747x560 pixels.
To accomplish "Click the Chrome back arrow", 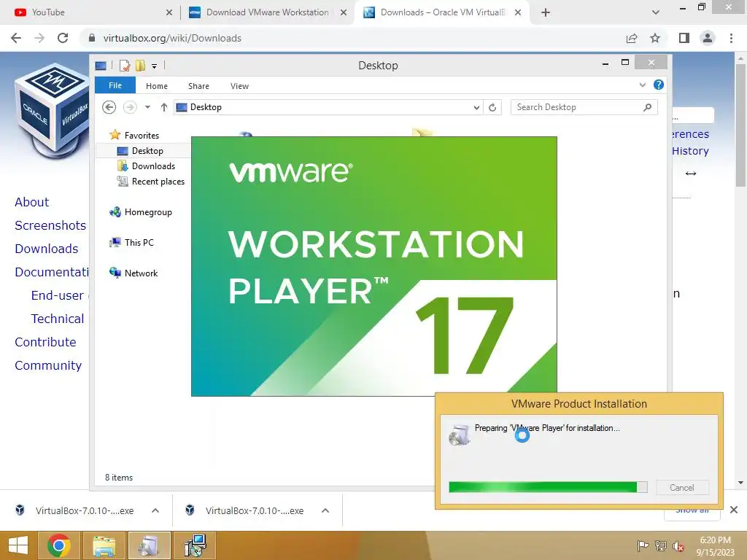I will pyautogui.click(x=16, y=38).
